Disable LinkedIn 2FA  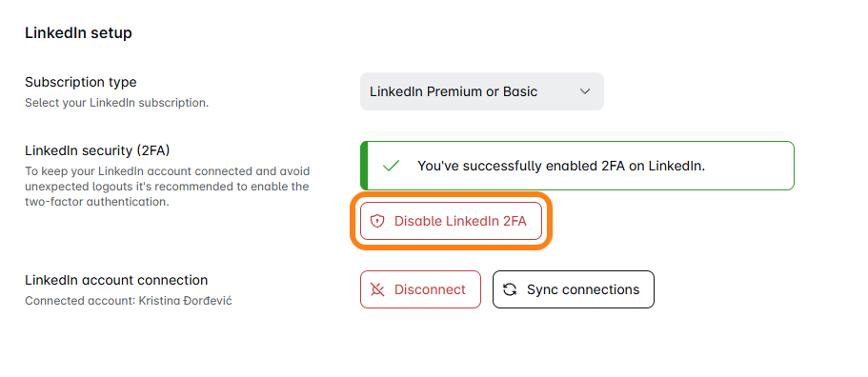click(451, 221)
